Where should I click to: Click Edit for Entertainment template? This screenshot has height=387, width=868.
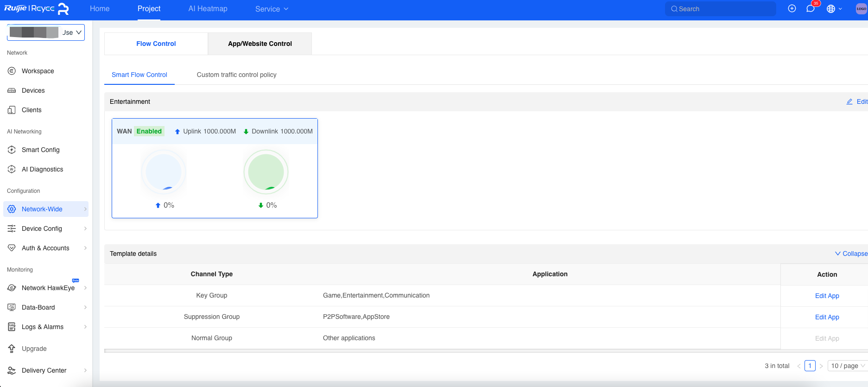pyautogui.click(x=857, y=102)
